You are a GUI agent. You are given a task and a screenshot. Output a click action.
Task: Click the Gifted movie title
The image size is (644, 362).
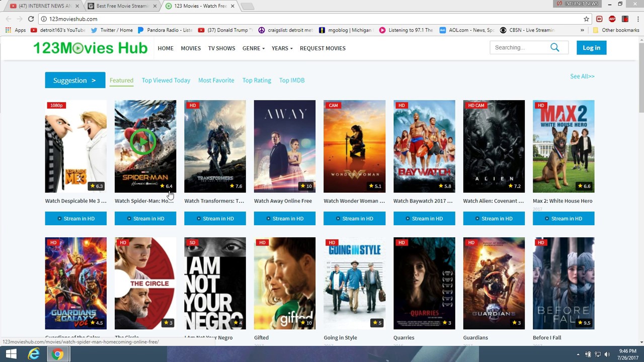coord(261,338)
